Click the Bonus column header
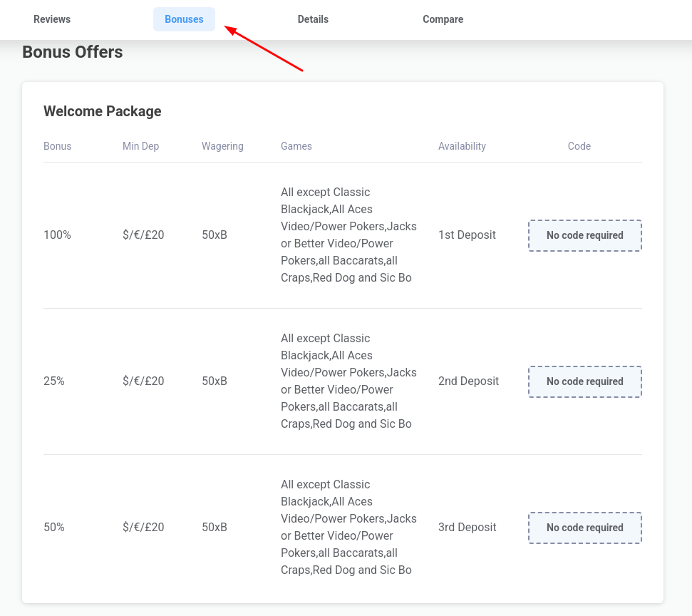692x616 pixels. point(58,146)
